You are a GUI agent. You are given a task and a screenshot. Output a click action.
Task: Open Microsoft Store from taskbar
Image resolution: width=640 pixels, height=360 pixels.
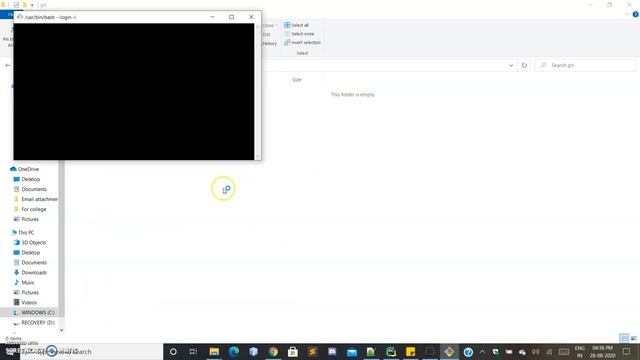tap(293, 351)
